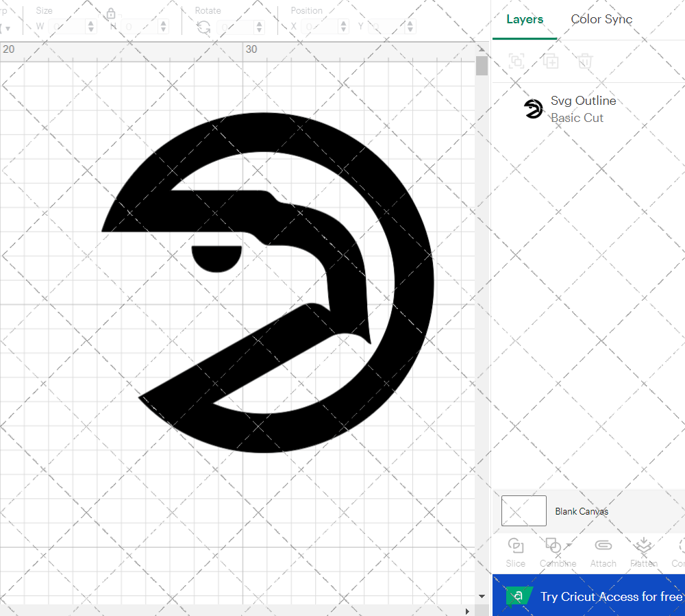The height and width of the screenshot is (616, 685).
Task: Increase the width using the W stepper arrow
Action: click(91, 23)
